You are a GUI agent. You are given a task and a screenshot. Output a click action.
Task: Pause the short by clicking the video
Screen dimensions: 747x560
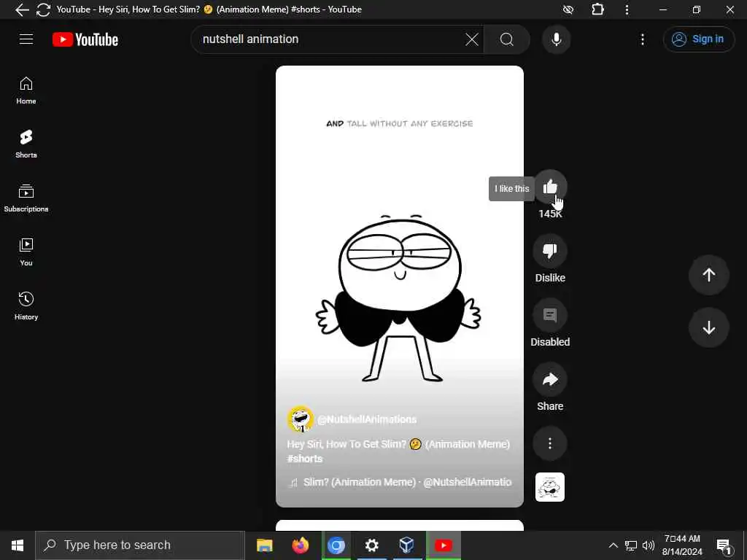(399, 286)
